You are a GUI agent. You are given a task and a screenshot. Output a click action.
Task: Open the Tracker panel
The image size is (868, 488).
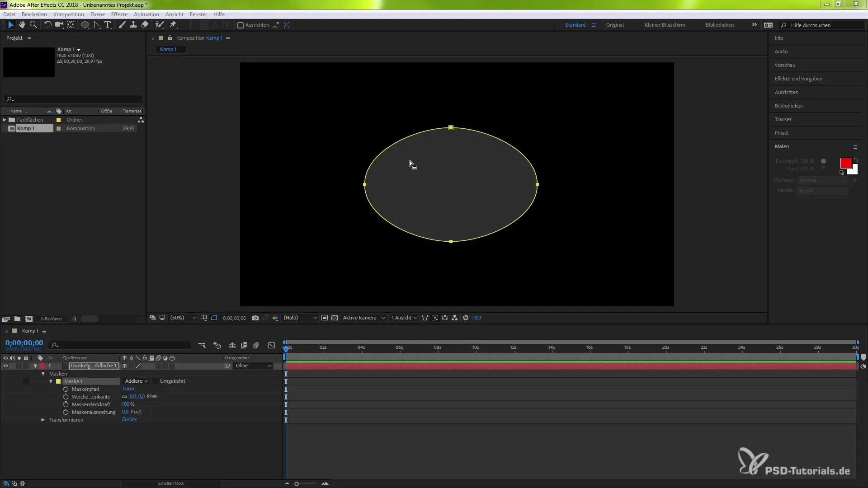[x=783, y=119]
